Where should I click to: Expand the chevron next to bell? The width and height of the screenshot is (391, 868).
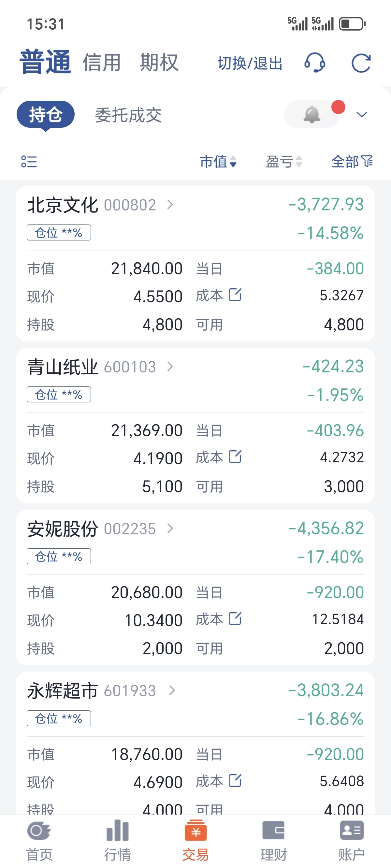point(362,115)
